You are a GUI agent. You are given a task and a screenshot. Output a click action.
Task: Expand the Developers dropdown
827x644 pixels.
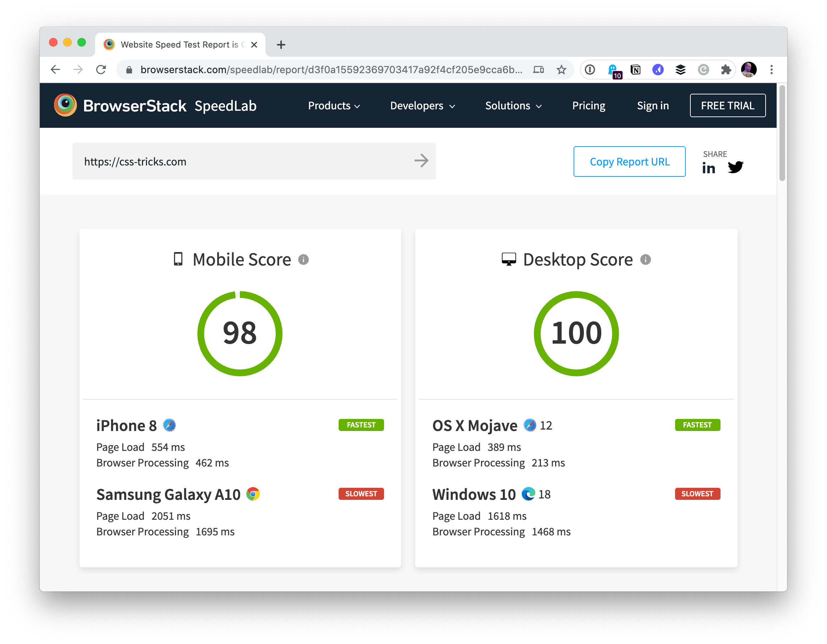(x=422, y=106)
